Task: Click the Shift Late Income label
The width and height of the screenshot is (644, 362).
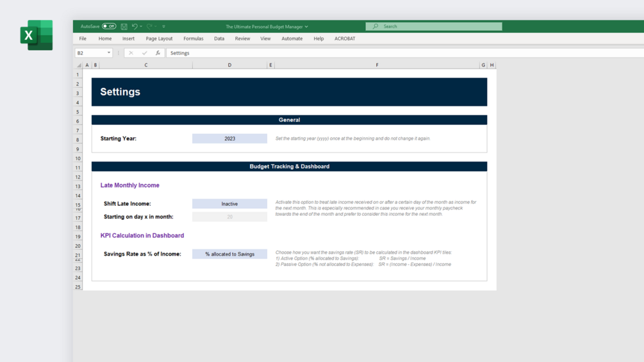Action: click(128, 204)
